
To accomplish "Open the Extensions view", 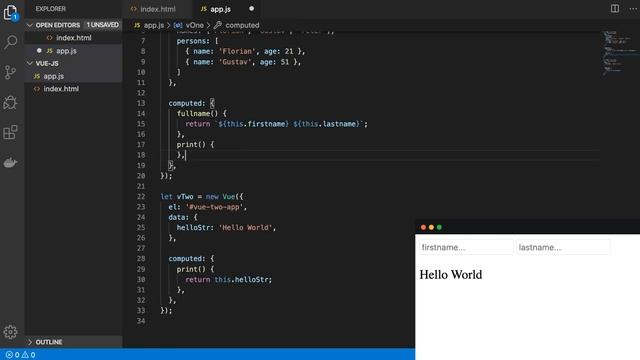I will pos(10,132).
